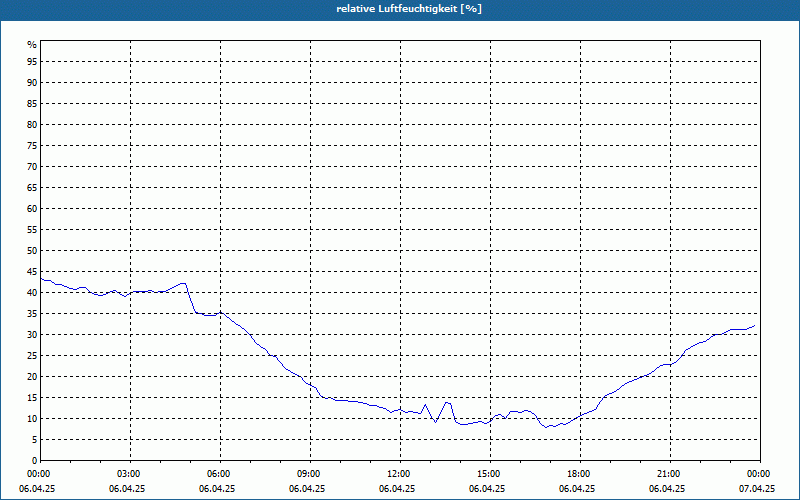Viewport: 800px width, 500px height.
Task: Click the y-axis value 35
Action: coord(32,314)
